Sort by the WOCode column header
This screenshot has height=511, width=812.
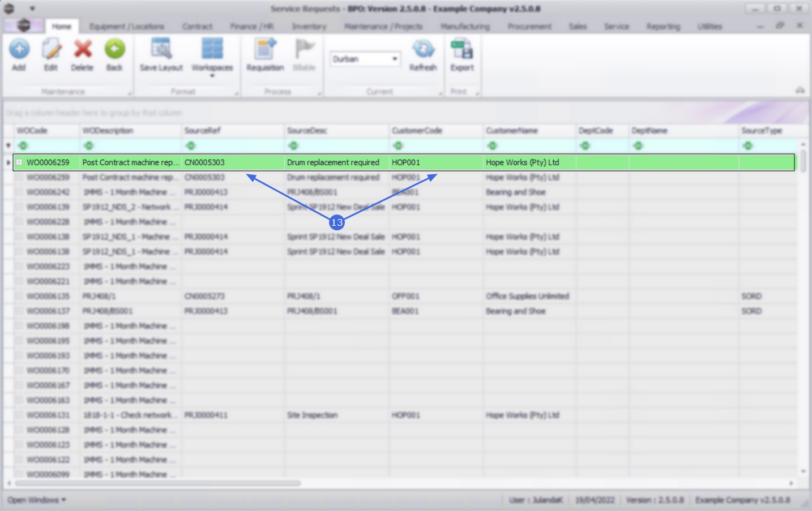pos(46,131)
